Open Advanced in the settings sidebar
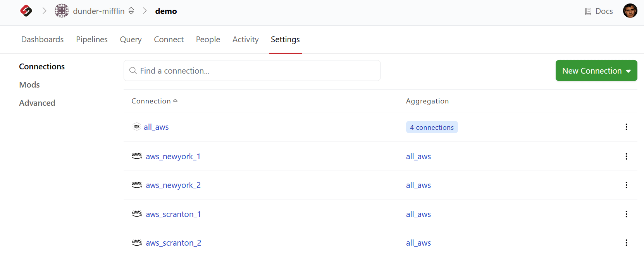 pyautogui.click(x=37, y=103)
